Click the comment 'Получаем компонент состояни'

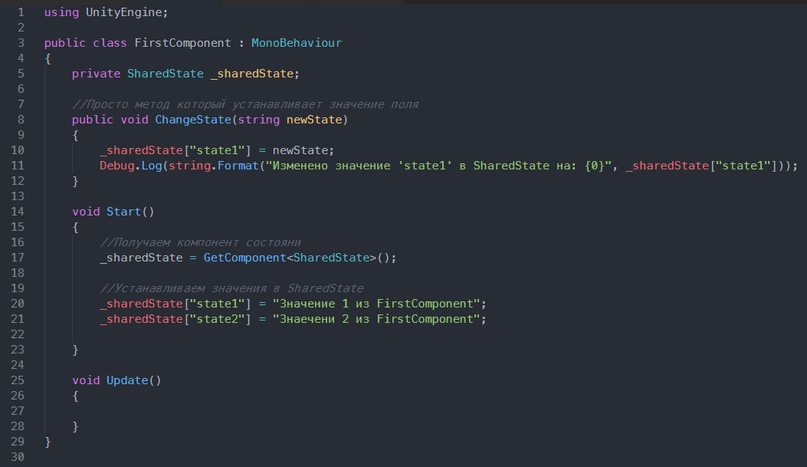[200, 243]
